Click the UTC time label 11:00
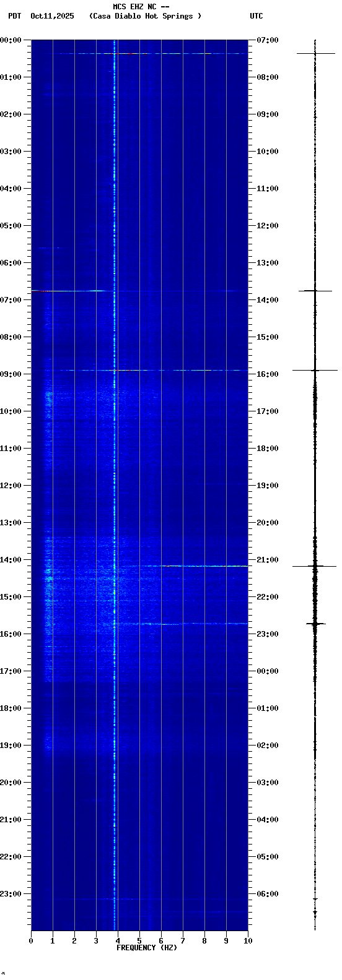Screen dimensions: 342x980 pos(268,189)
